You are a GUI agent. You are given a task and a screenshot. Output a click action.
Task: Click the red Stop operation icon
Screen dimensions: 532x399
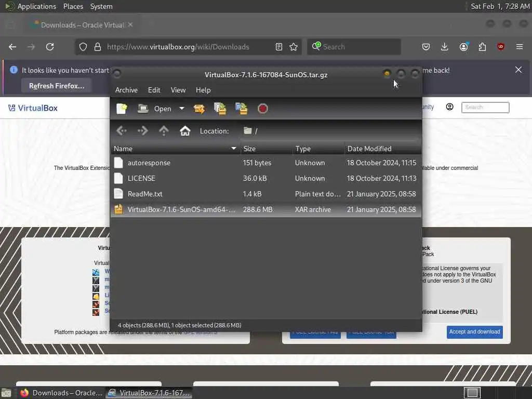point(262,109)
